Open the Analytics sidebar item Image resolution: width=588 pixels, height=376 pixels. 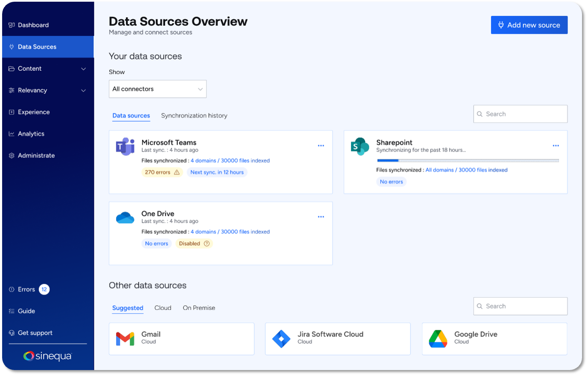click(x=31, y=134)
